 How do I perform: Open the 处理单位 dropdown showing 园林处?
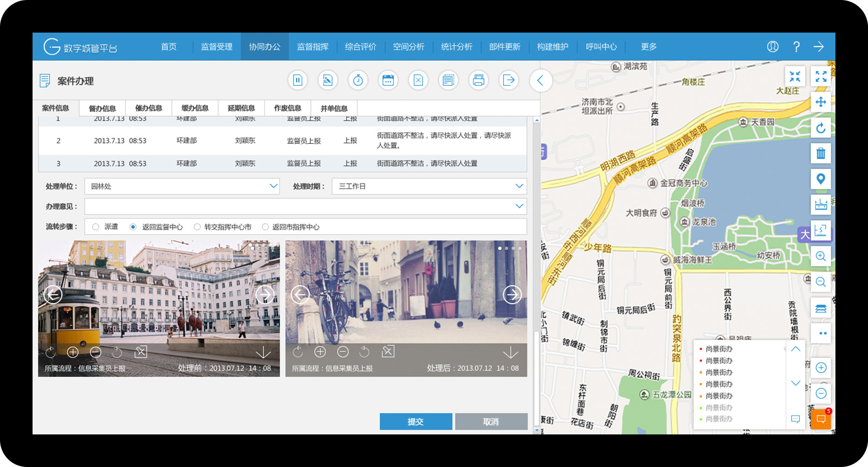pyautogui.click(x=182, y=186)
